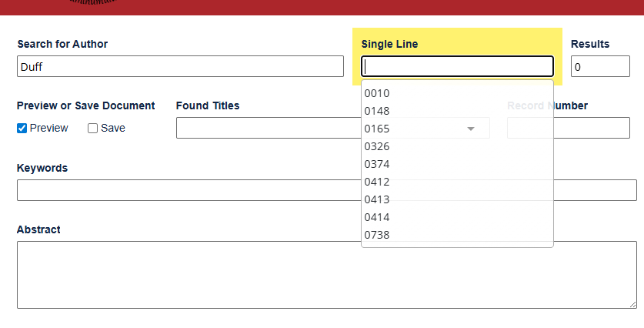Viewport: 644px width, 328px height.
Task: Toggle the Preview checkbox
Action: [x=22, y=129]
